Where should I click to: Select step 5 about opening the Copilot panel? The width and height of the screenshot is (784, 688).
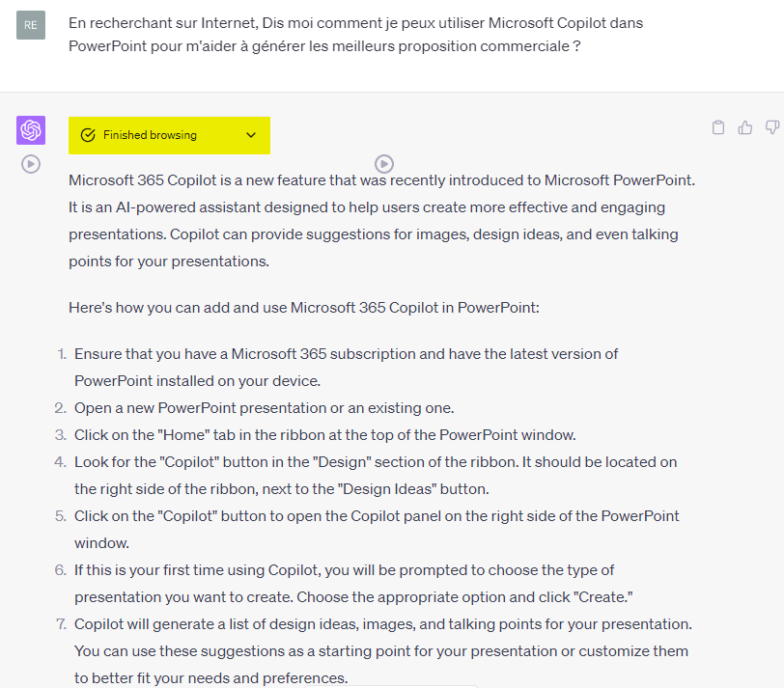pyautogui.click(x=377, y=529)
